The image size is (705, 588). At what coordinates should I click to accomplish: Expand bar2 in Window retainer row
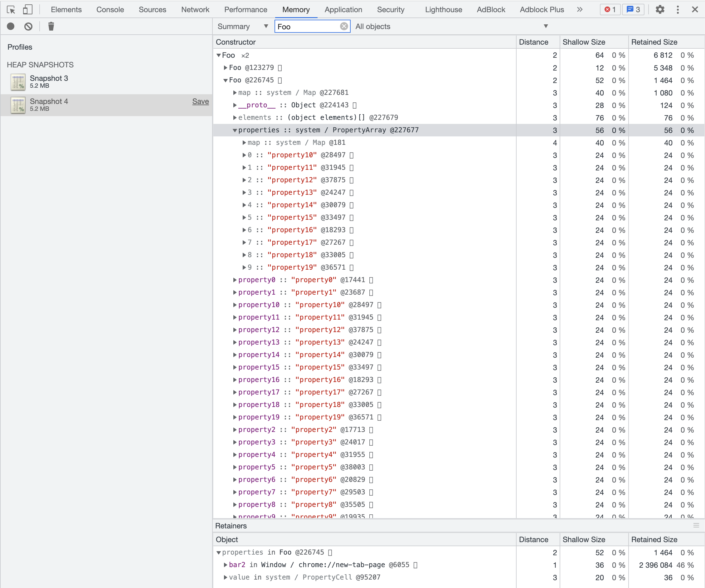(x=226, y=565)
